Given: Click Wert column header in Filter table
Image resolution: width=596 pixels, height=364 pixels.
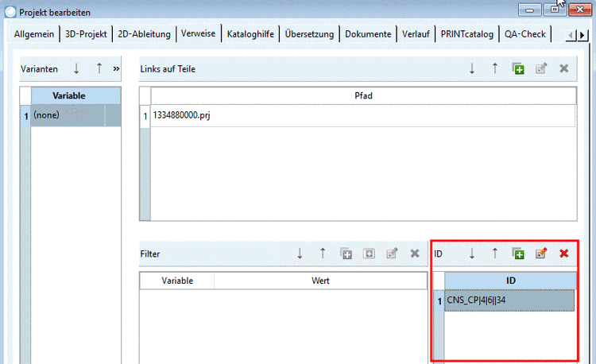Looking at the screenshot, I should tap(320, 281).
